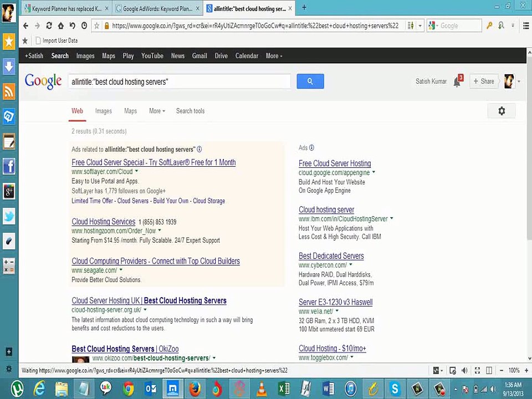
Task: Open browser main menu hamburger icon
Action: pos(526,26)
